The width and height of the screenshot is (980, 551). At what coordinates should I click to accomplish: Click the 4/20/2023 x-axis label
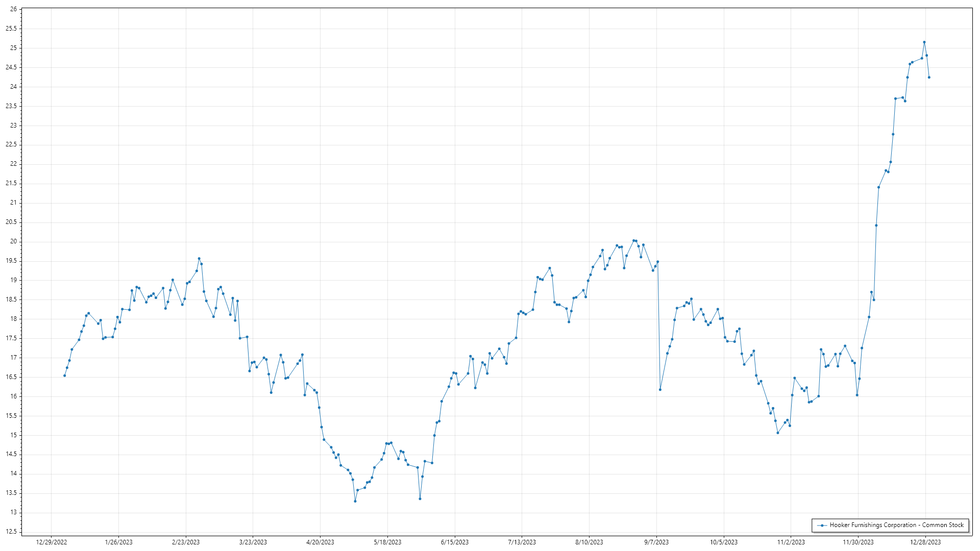coord(320,542)
